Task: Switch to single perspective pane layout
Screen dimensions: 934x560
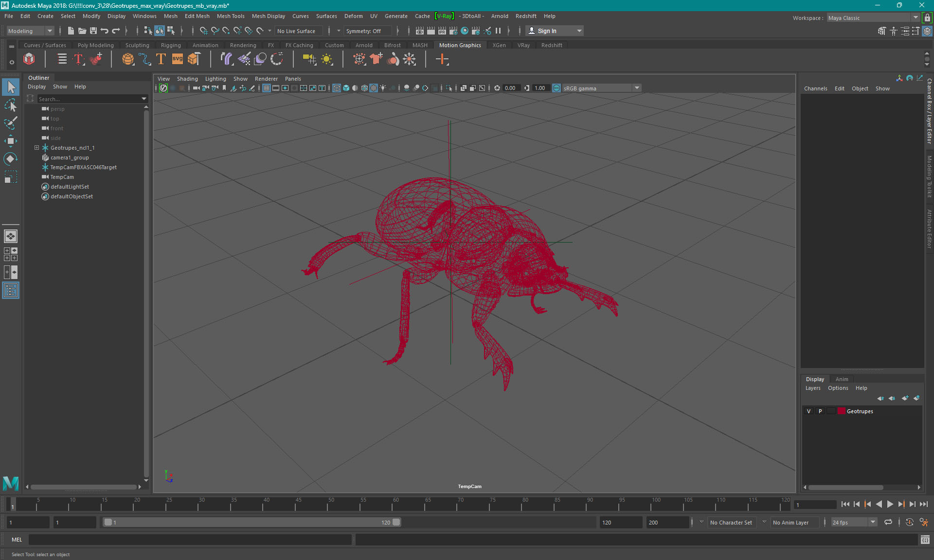Action: (x=11, y=236)
